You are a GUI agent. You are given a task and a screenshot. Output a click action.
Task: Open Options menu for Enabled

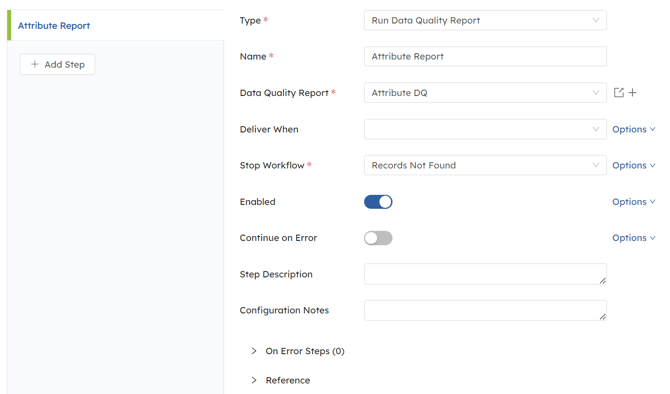634,202
